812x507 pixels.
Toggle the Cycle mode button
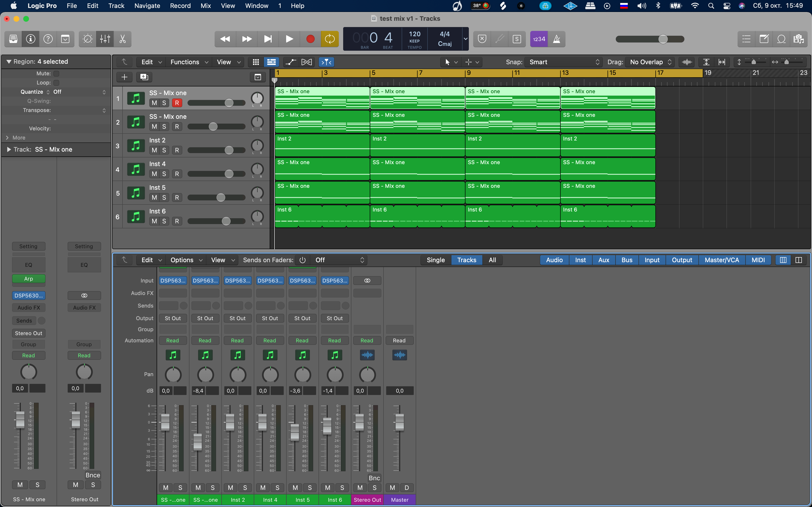329,39
